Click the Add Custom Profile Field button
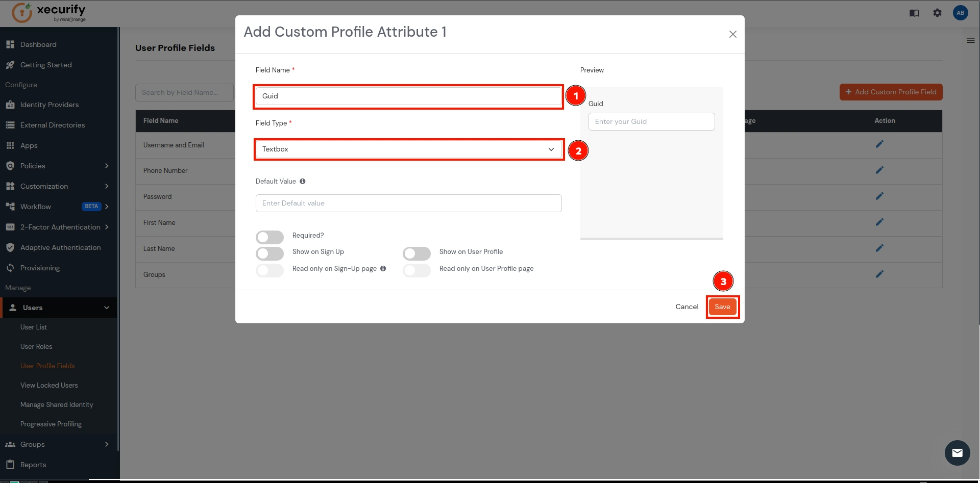The width and height of the screenshot is (980, 483). 891,92
